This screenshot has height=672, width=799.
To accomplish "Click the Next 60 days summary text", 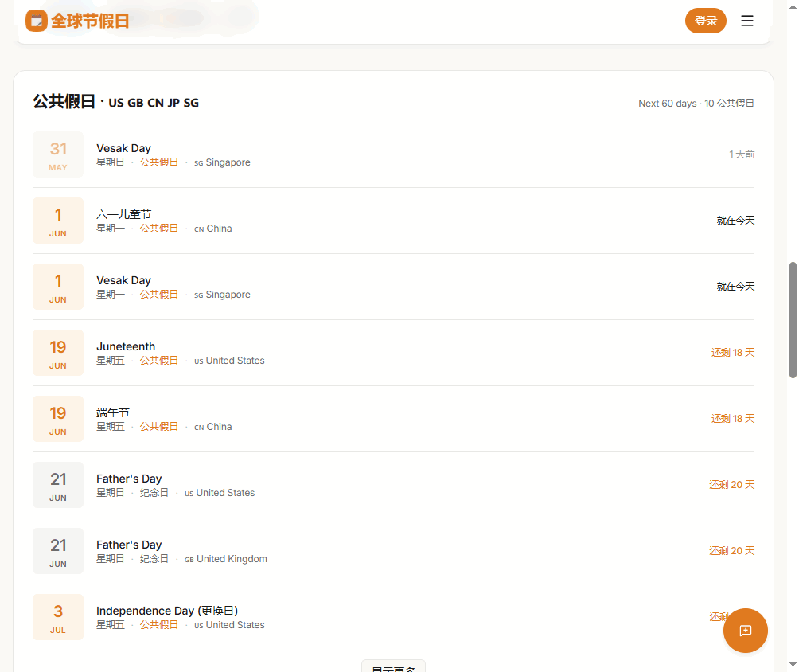I will pyautogui.click(x=696, y=104).
